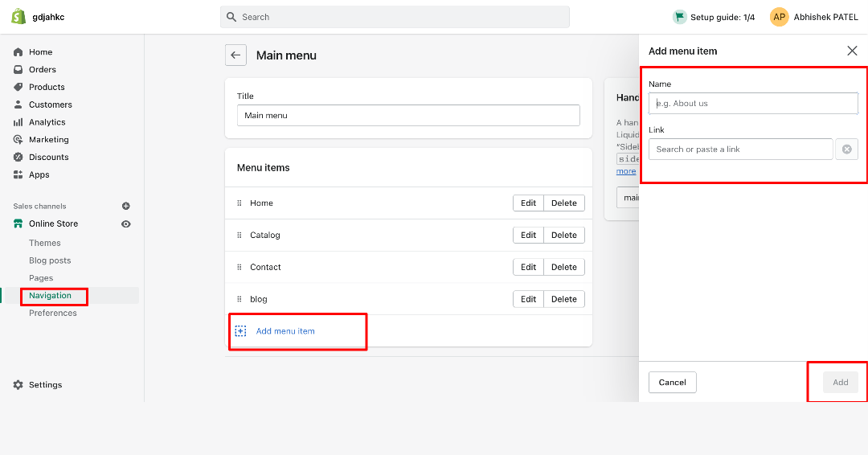The image size is (868, 455).
Task: Open Themes under Online Store
Action: (x=45, y=243)
